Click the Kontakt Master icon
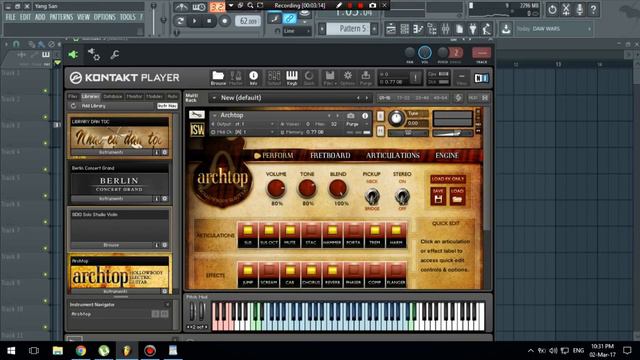Image resolution: width=640 pixels, height=360 pixels. point(236,77)
